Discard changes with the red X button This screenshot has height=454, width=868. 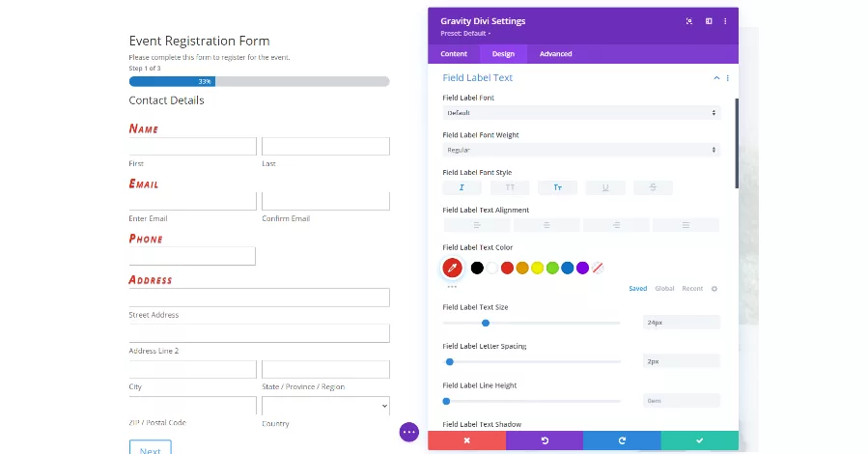click(466, 440)
